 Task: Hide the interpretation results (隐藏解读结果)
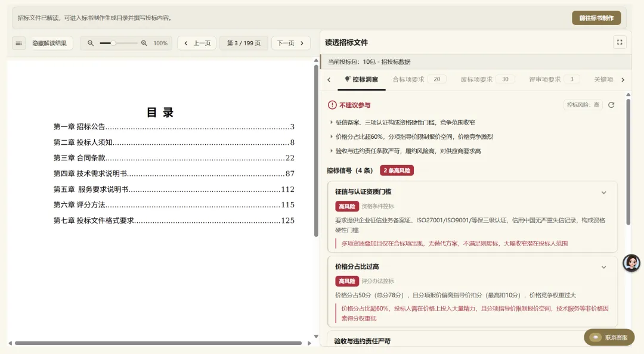tap(49, 43)
